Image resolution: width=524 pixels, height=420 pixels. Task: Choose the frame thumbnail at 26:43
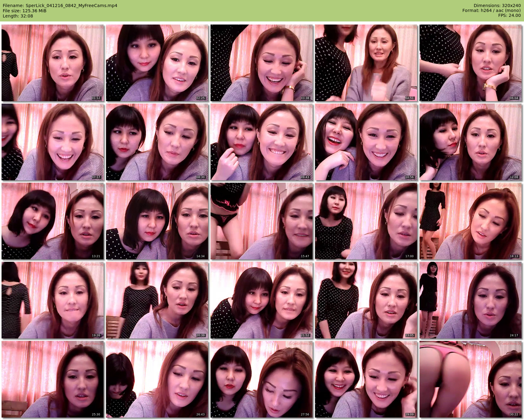pyautogui.click(x=157, y=379)
